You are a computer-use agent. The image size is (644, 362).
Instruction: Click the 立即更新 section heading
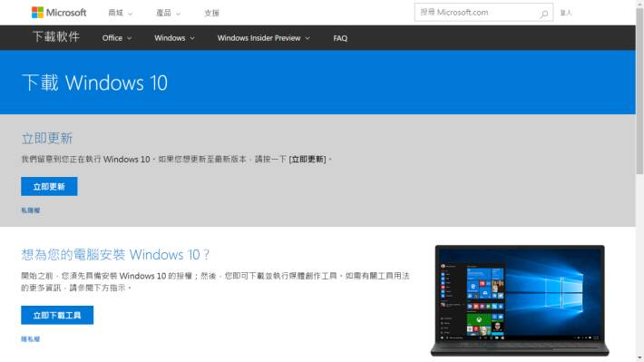point(47,138)
